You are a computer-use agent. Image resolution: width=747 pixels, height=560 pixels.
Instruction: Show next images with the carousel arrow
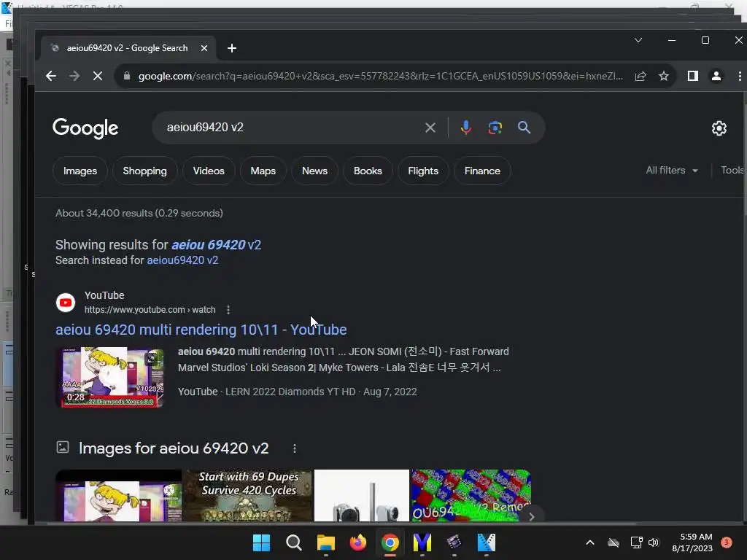pos(532,516)
